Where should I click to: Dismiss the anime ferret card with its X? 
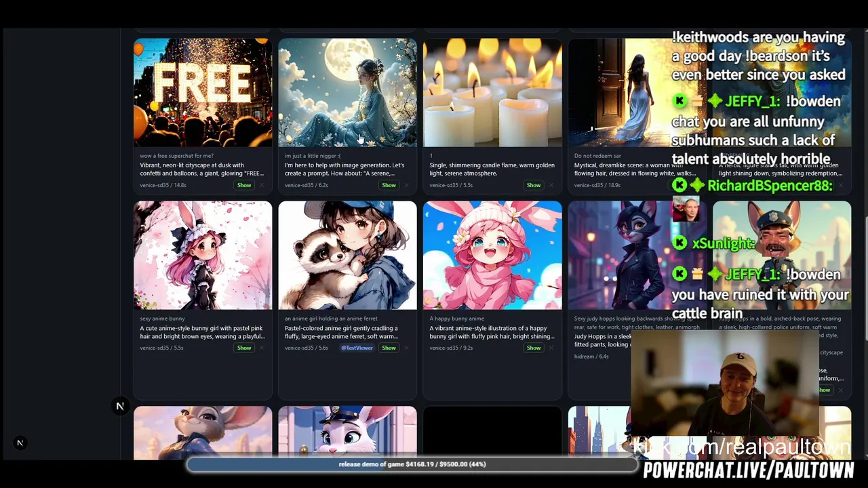point(406,348)
